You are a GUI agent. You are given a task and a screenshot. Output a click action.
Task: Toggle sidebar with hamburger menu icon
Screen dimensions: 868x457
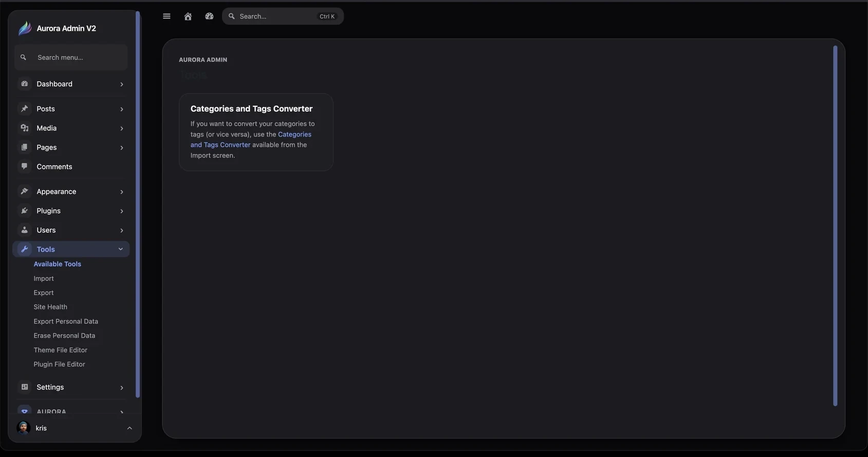pyautogui.click(x=167, y=16)
